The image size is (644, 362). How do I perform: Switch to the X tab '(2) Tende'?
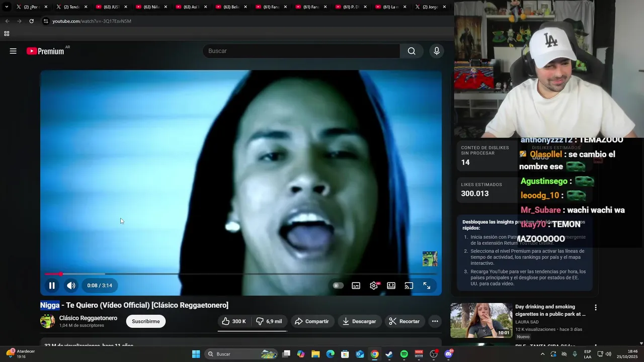click(71, 7)
